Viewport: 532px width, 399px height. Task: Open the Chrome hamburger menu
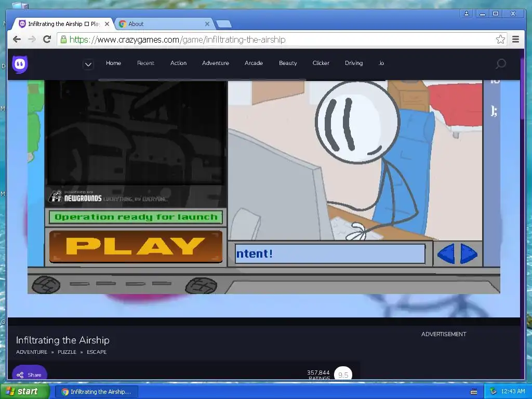click(x=516, y=39)
